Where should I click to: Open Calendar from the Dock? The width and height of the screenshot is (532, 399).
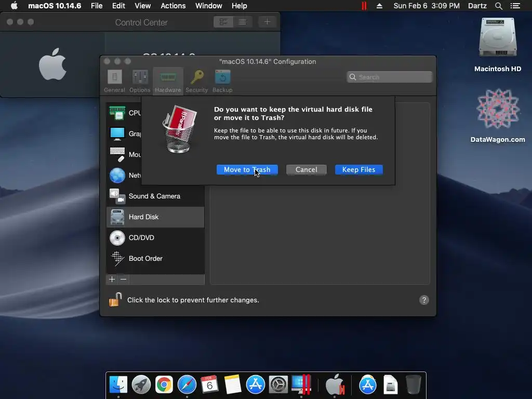pyautogui.click(x=209, y=384)
